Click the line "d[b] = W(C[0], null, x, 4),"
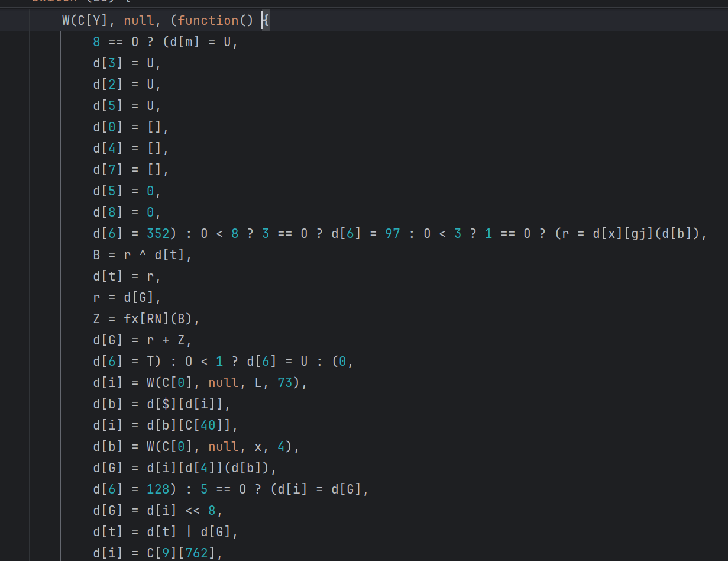The height and width of the screenshot is (561, 728). [196, 447]
